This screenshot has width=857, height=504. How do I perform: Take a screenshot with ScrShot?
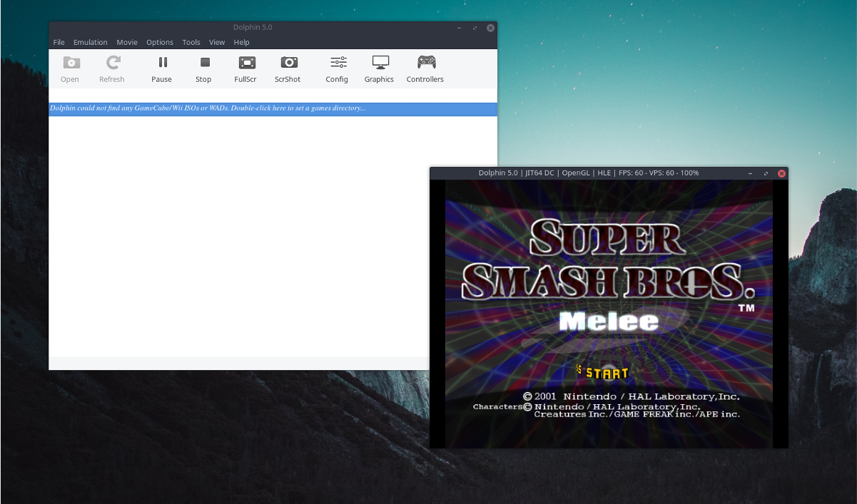tap(288, 69)
